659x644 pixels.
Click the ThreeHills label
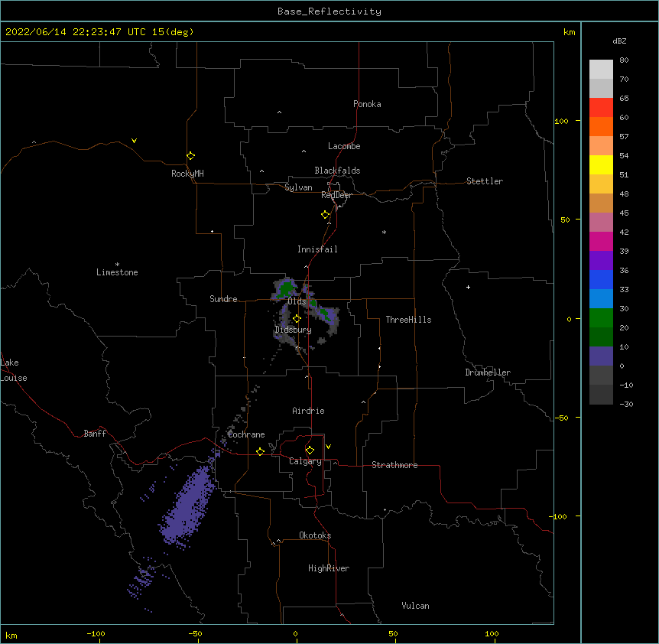point(408,320)
